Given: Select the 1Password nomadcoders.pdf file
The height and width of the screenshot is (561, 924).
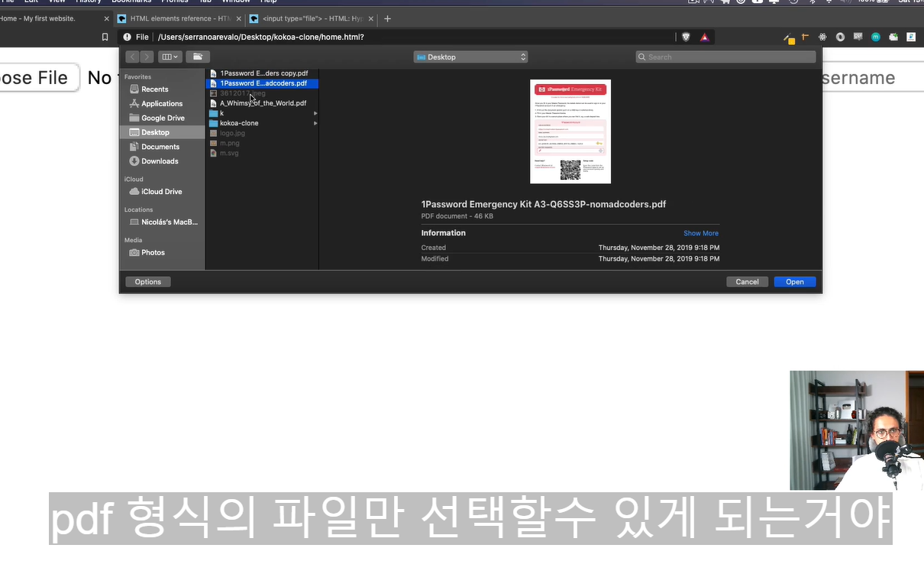Looking at the screenshot, I should (x=262, y=83).
